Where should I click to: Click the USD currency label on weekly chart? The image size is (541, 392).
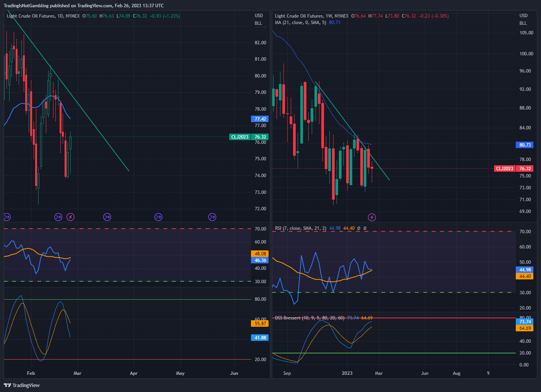click(523, 16)
